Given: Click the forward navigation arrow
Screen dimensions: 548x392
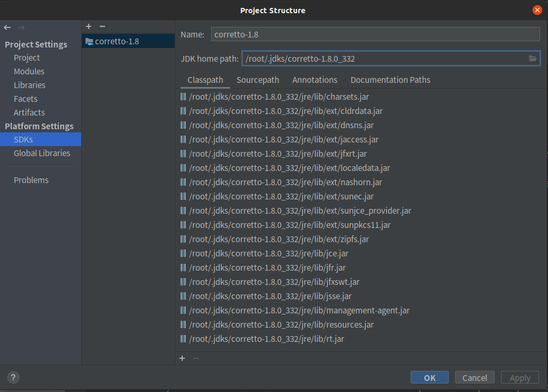Looking at the screenshot, I should tap(21, 27).
